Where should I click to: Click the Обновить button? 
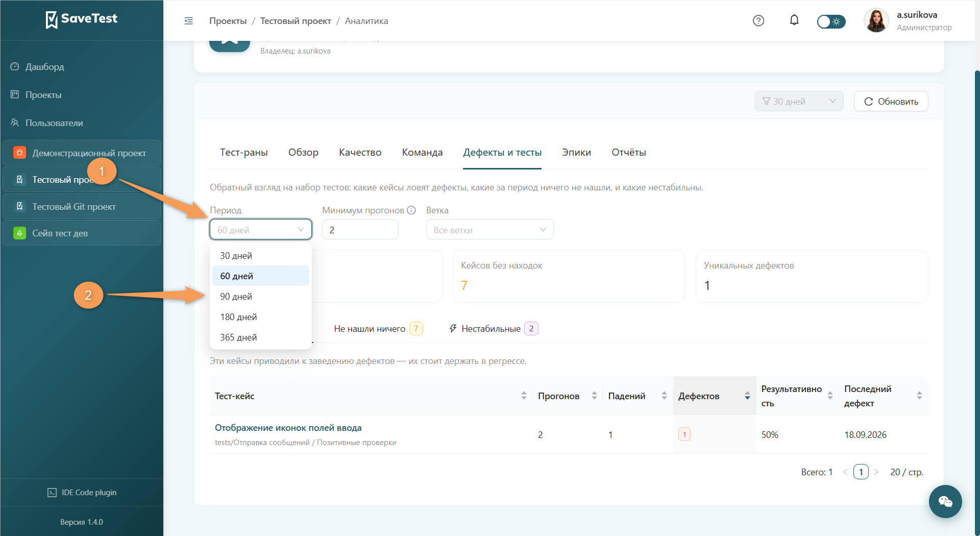pyautogui.click(x=891, y=101)
